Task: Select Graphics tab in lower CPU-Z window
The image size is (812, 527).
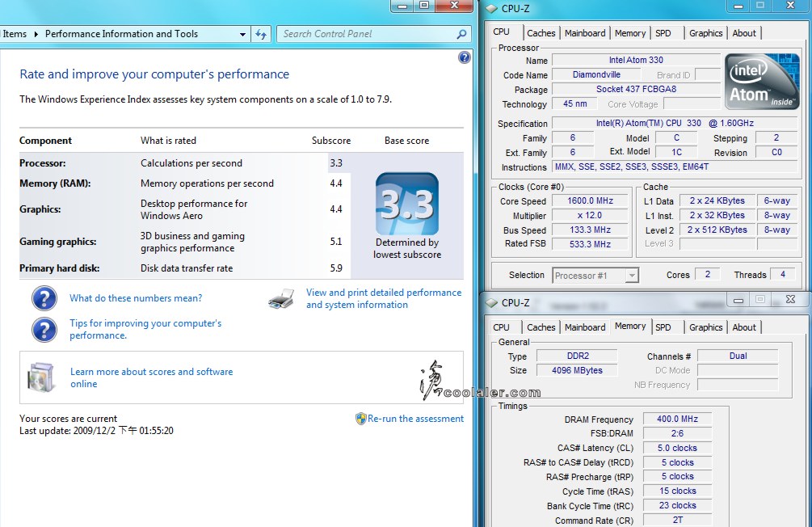Action: [705, 327]
